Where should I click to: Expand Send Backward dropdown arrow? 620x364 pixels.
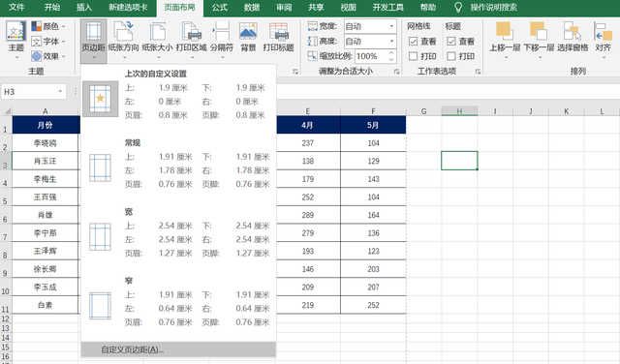coord(540,58)
